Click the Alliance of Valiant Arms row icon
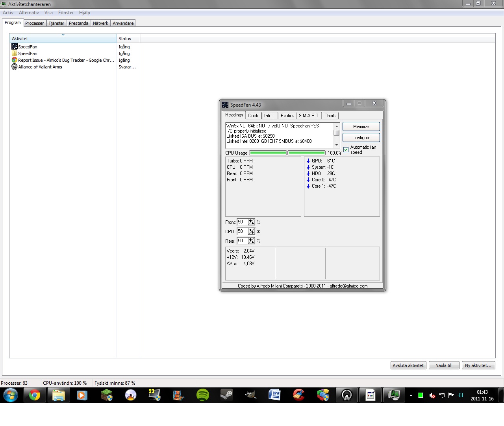 pos(15,66)
